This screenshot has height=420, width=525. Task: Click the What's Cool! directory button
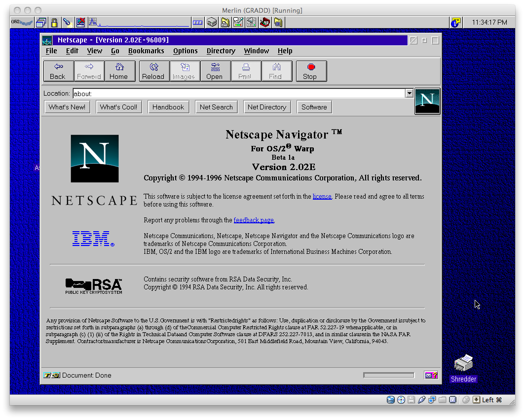(118, 107)
